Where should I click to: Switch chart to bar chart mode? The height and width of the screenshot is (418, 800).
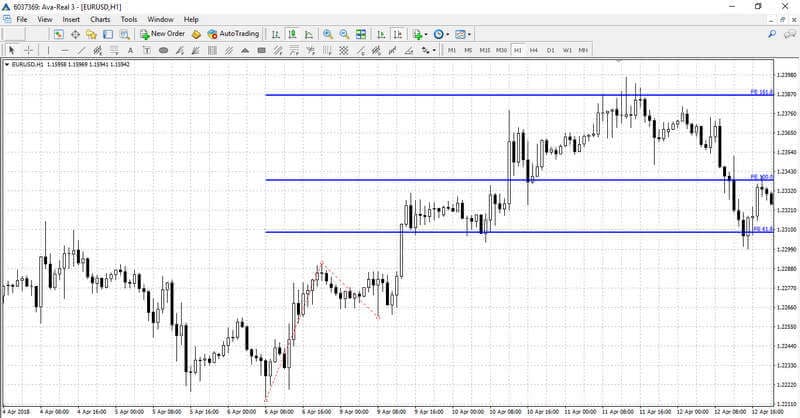[276, 34]
